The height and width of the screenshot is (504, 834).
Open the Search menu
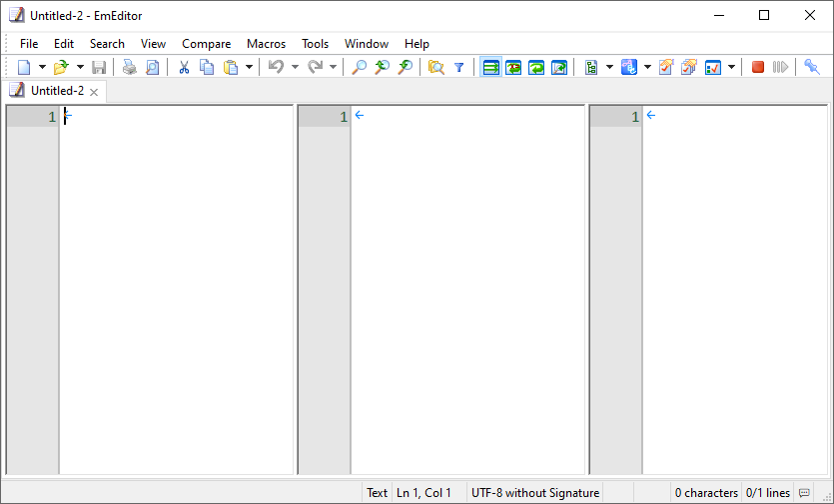point(107,44)
